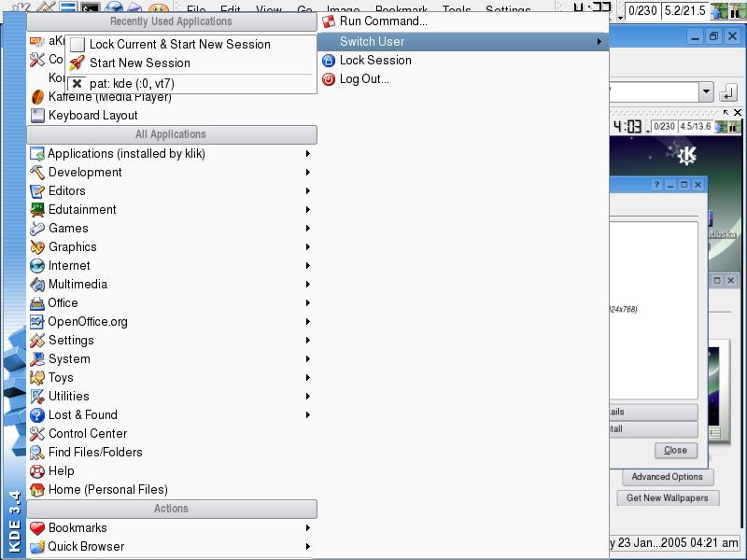Click the Help lifebuoy icon
Screen dimensions: 747x560
click(37, 471)
